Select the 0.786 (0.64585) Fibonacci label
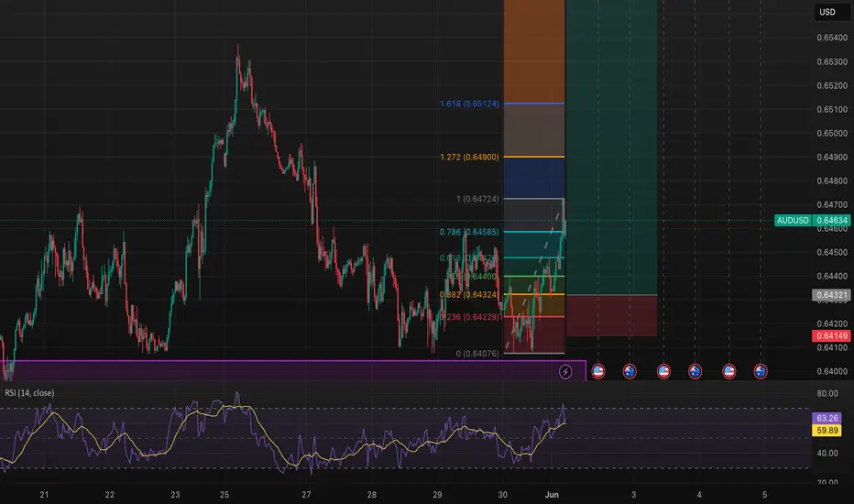Screen dimensions: 854x504 pyautogui.click(x=469, y=232)
